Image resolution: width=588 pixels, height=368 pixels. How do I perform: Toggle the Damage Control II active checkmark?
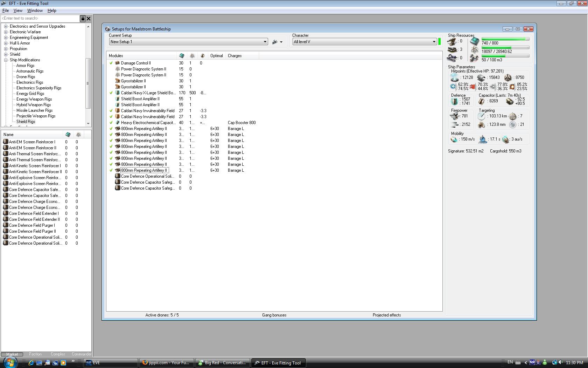pos(111,63)
